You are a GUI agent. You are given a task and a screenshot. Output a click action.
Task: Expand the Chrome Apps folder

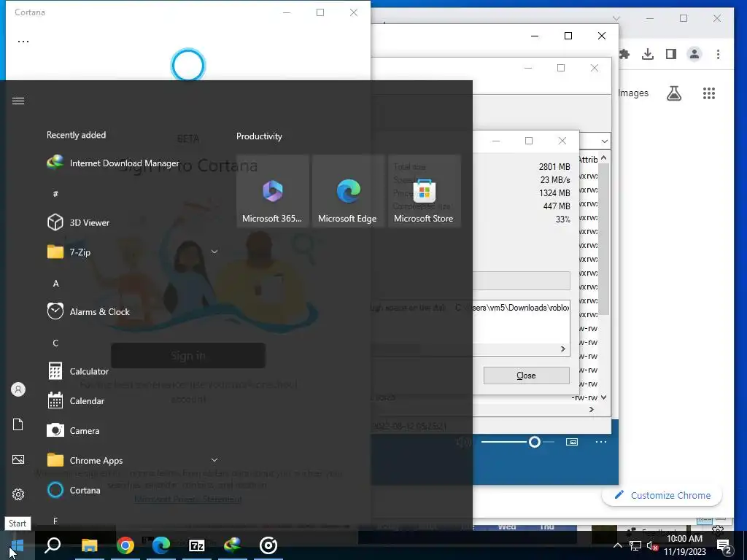(x=214, y=460)
